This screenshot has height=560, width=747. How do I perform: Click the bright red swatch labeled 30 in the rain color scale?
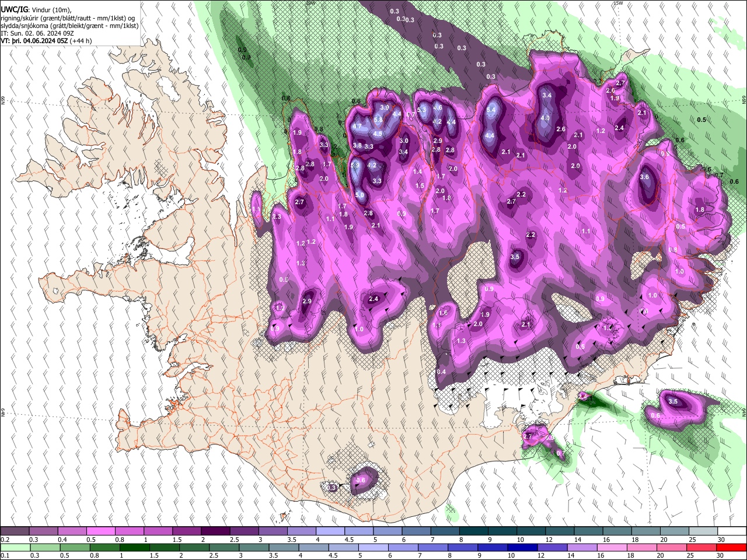click(731, 547)
